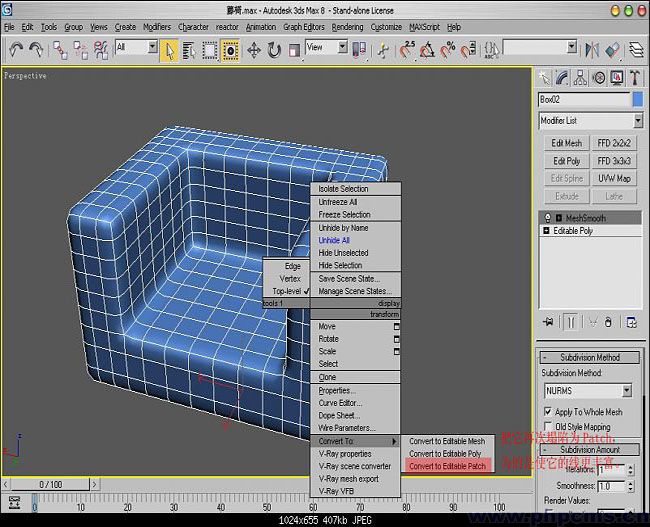Image resolution: width=650 pixels, height=527 pixels.
Task: Collapse the Subdivision Amount rollout
Action: click(x=589, y=449)
